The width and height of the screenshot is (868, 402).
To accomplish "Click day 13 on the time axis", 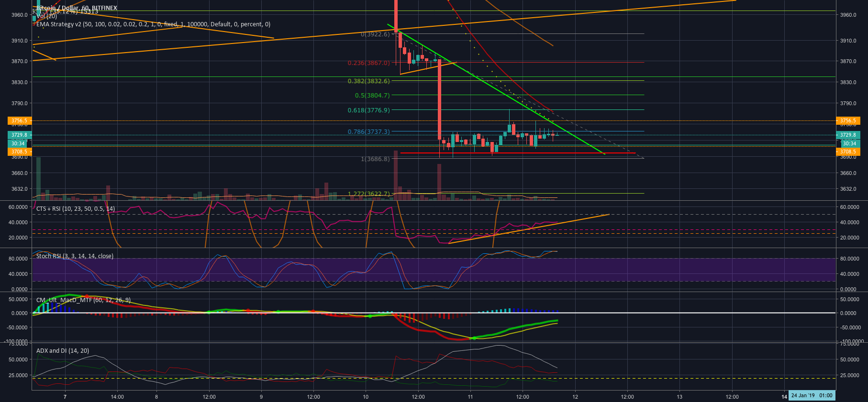I will tap(679, 397).
